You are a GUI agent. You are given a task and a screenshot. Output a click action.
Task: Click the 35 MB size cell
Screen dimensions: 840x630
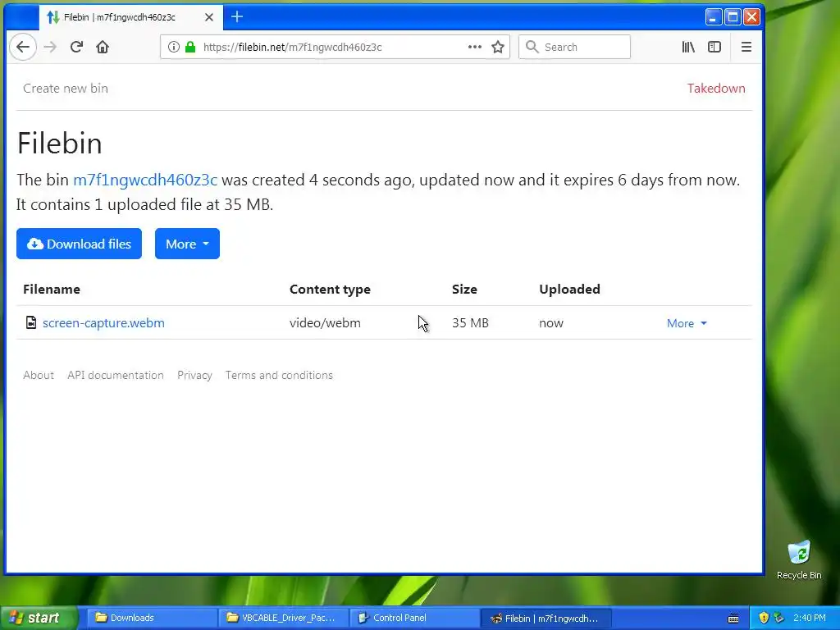(x=470, y=323)
